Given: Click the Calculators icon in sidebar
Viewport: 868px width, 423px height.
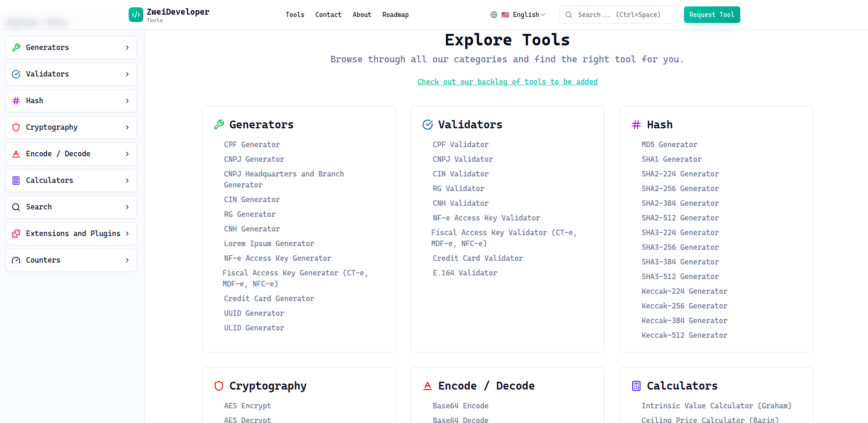Looking at the screenshot, I should [16, 180].
